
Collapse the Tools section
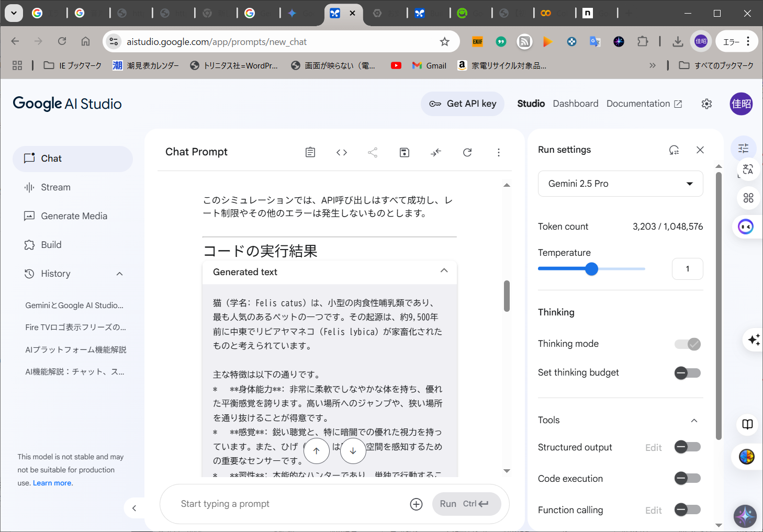694,421
